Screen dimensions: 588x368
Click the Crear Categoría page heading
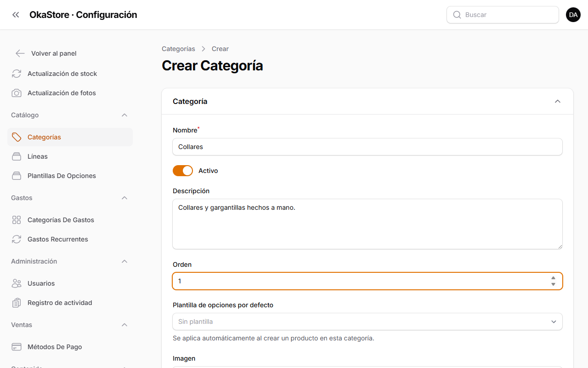click(212, 66)
